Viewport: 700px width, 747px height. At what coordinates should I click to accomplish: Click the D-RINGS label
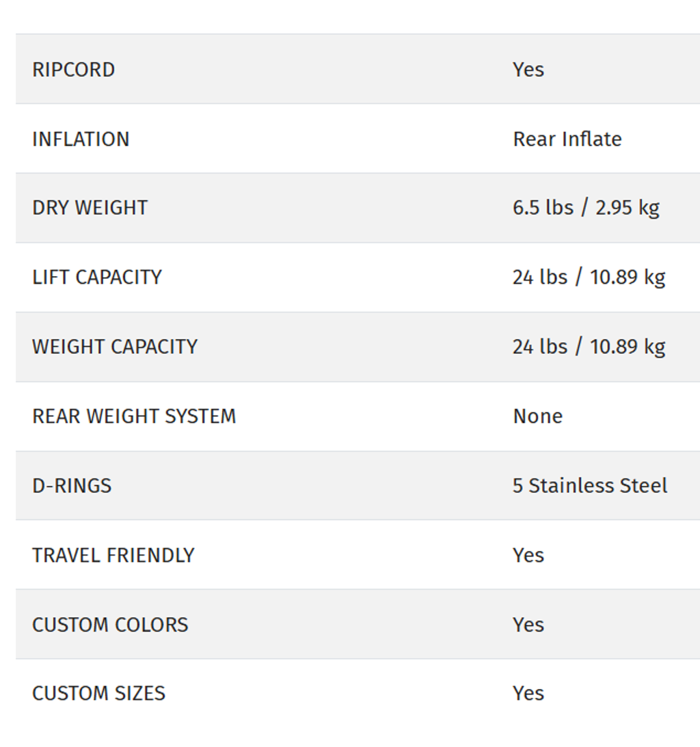(x=72, y=486)
